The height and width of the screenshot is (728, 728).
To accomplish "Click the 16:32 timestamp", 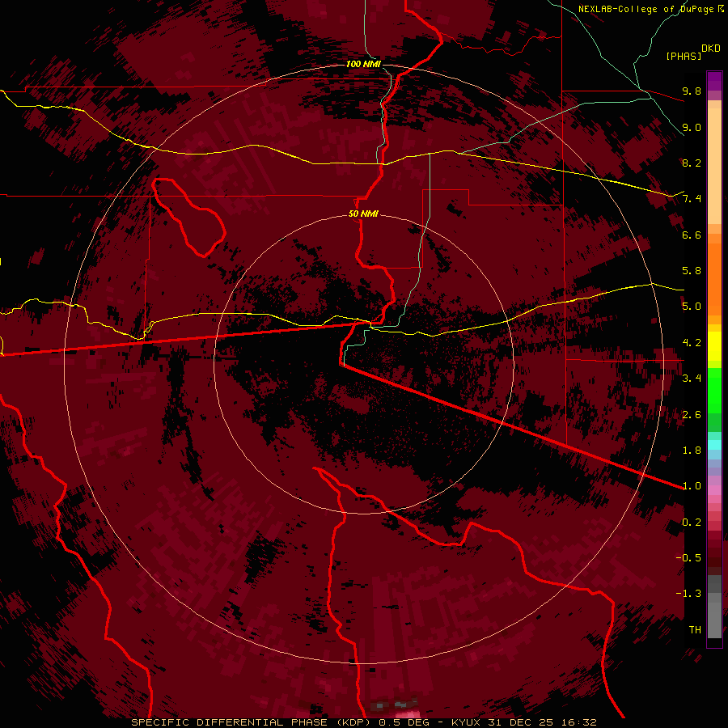I will coord(580,722).
